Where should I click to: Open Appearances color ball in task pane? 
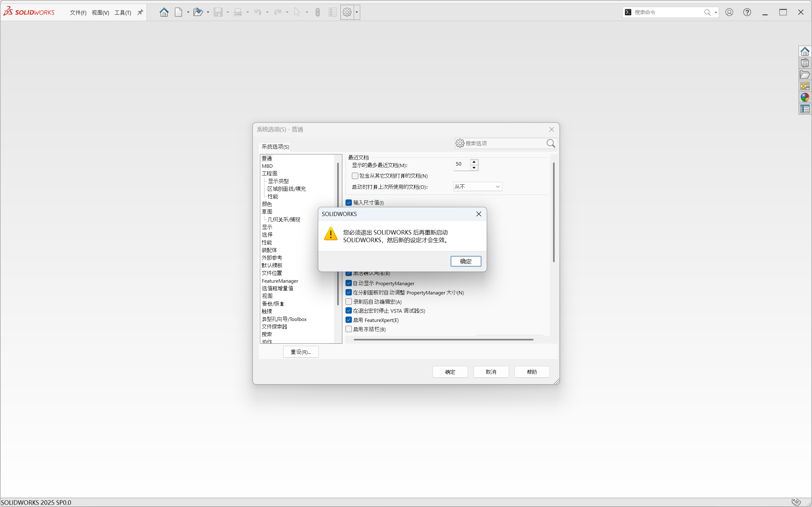point(805,97)
